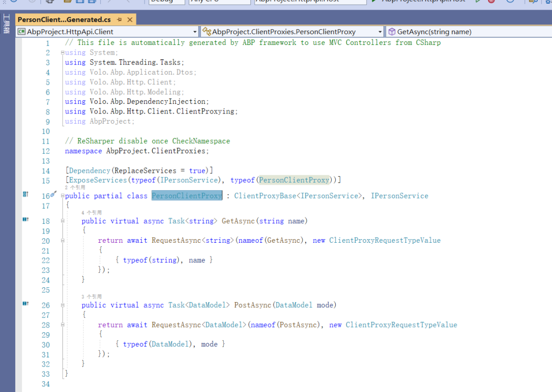
Task: Open the '4 个引用' references link above GetAsync
Action: coord(91,213)
